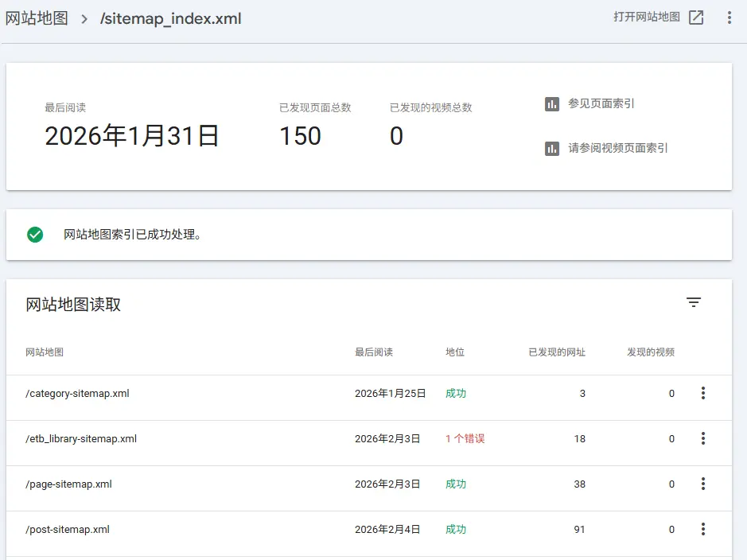
Task: Open the row menu for /post-sitemap.xml
Action: [703, 530]
